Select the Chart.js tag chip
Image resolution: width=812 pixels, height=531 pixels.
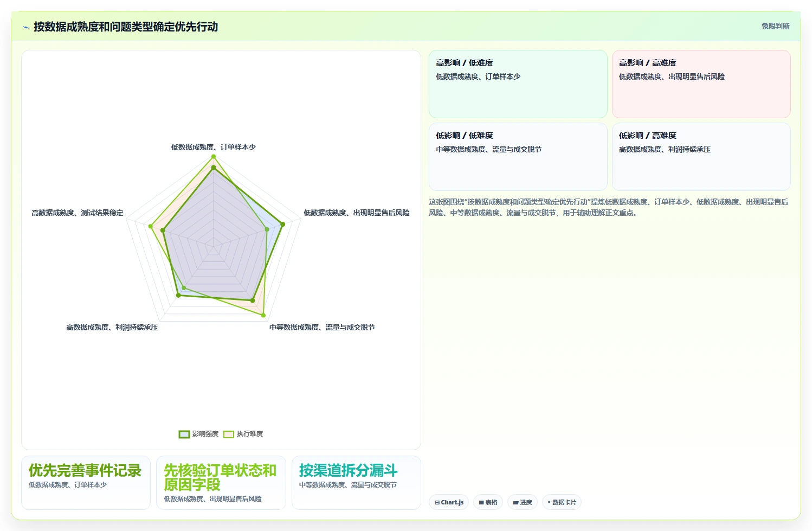(449, 502)
